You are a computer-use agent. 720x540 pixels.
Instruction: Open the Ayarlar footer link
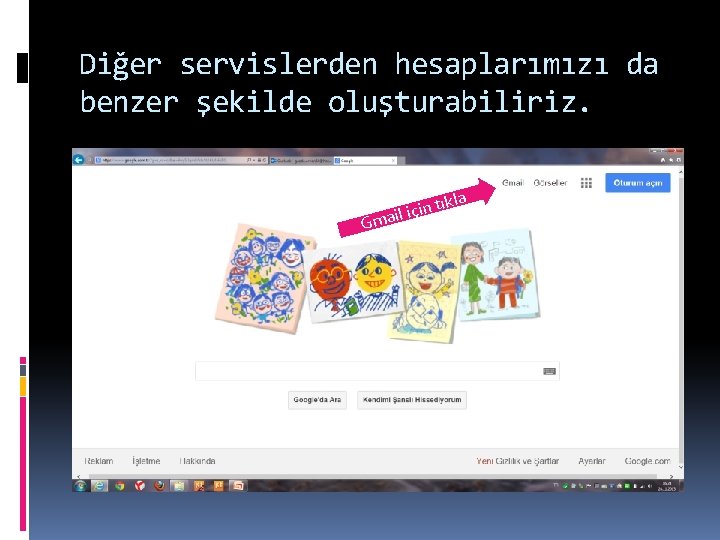[x=591, y=461]
